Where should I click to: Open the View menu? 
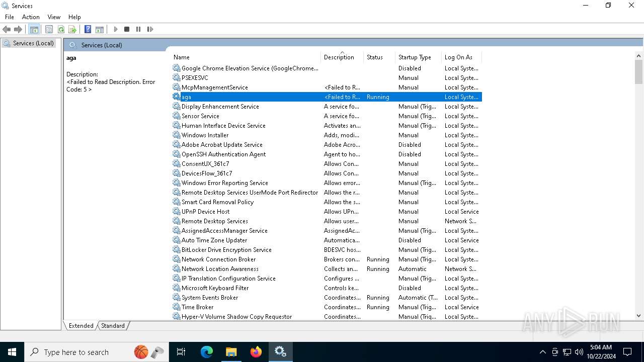coord(54,17)
